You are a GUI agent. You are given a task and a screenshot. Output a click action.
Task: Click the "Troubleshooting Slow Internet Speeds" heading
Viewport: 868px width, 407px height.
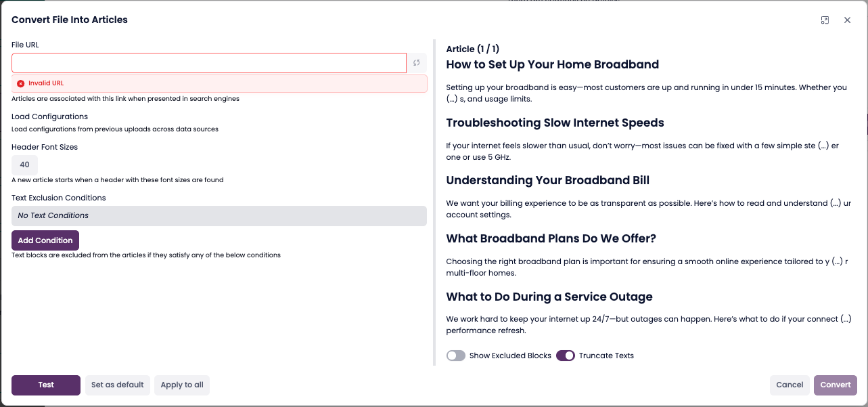tap(555, 123)
